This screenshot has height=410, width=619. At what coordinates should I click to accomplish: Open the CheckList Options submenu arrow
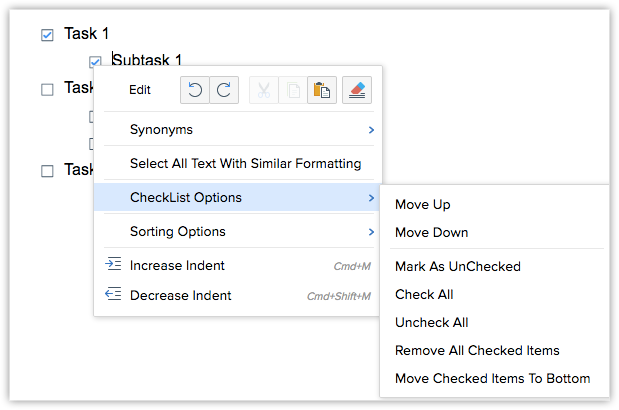371,198
